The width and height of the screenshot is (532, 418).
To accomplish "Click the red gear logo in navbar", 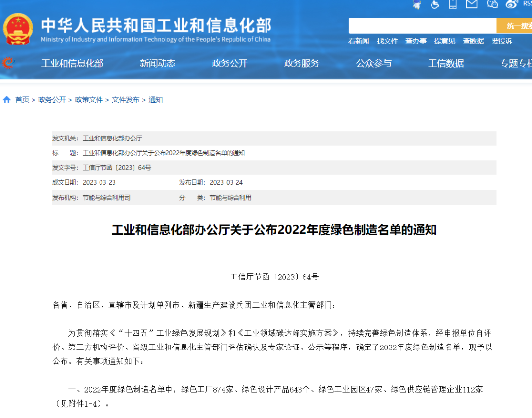I will [8, 63].
